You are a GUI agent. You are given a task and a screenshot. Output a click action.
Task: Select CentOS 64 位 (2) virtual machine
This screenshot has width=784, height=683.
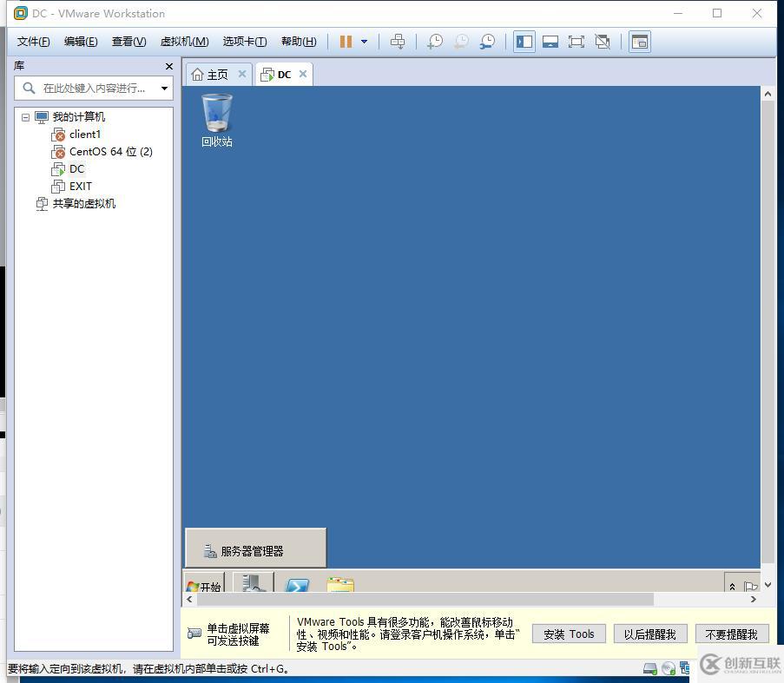click(111, 151)
